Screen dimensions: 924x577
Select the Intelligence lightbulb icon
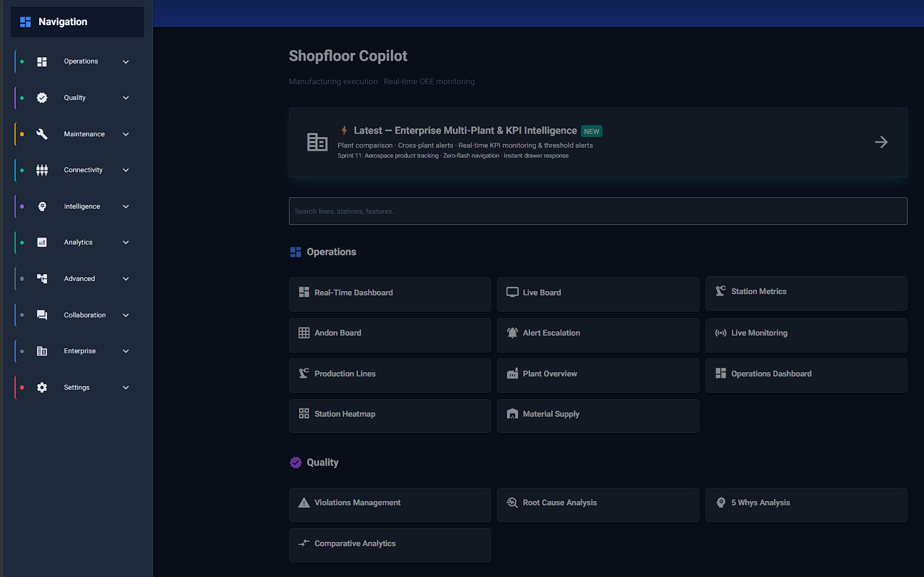42,206
